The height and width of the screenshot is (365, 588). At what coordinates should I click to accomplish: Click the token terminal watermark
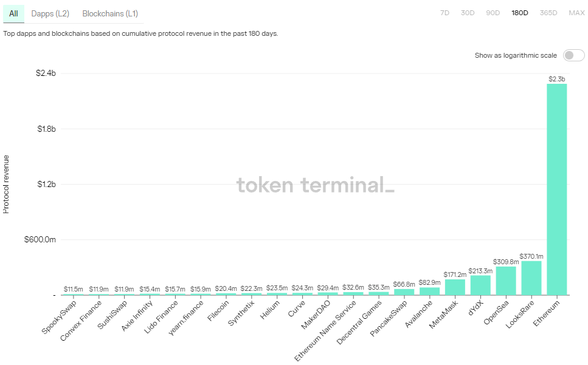315,185
